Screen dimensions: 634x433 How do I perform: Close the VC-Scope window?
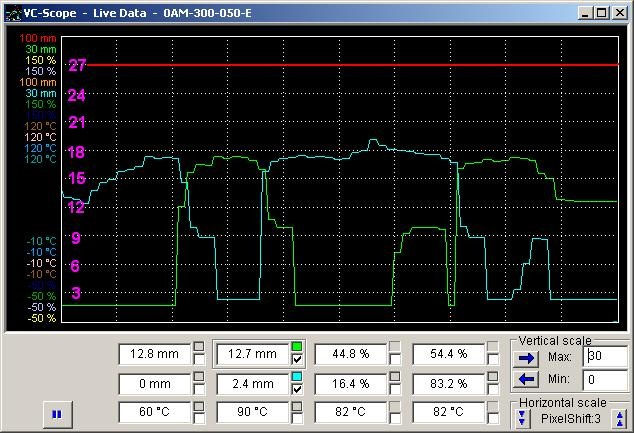(620, 13)
